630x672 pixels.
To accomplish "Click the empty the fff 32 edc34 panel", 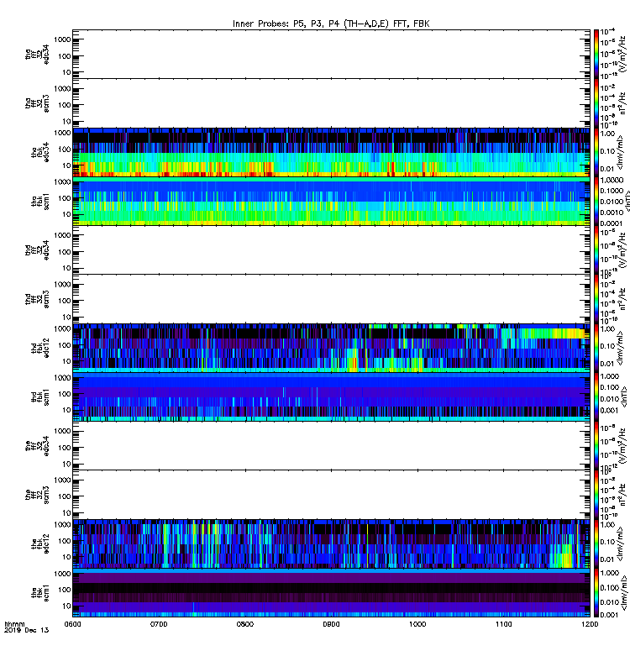I will pyautogui.click(x=331, y=446).
